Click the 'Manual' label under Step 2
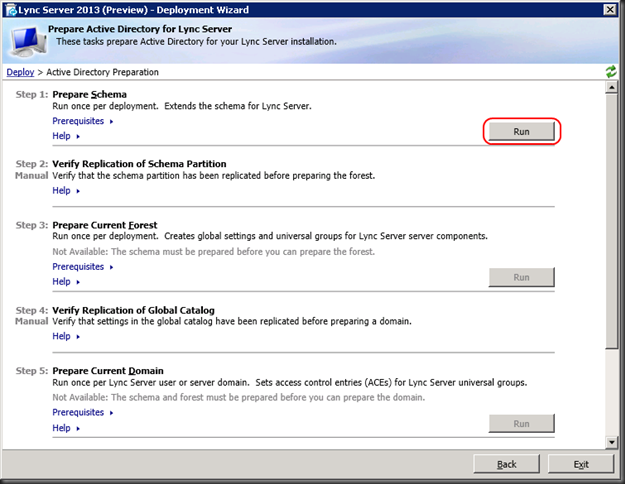Image resolution: width=625 pixels, height=484 pixels. point(31,175)
